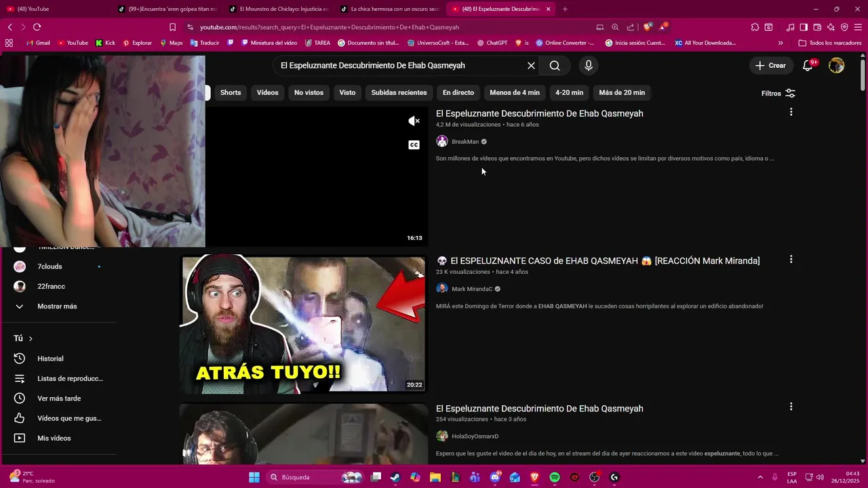
Task: Filter results by Más de 20 min
Action: [622, 92]
